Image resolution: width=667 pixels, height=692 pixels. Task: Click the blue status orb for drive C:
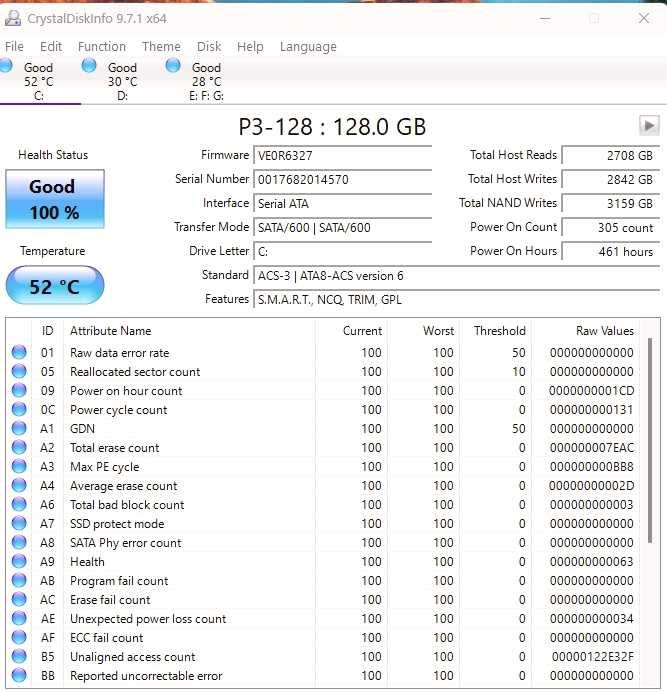pyautogui.click(x=6, y=66)
